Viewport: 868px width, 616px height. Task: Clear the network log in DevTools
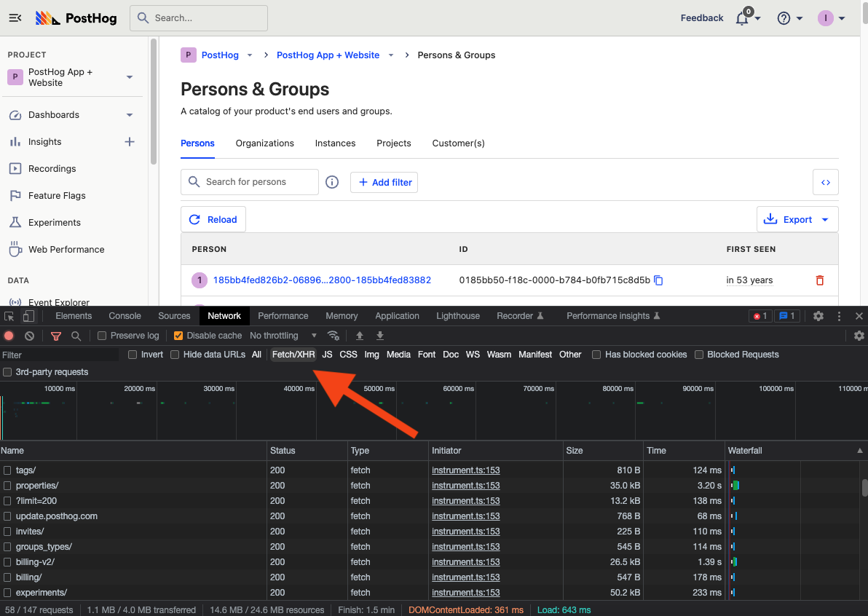(29, 336)
